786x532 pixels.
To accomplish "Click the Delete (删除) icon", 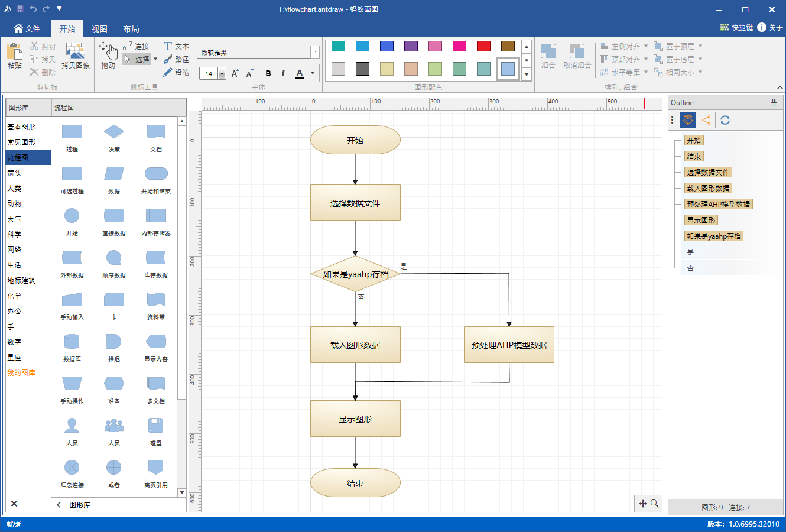I will click(34, 72).
